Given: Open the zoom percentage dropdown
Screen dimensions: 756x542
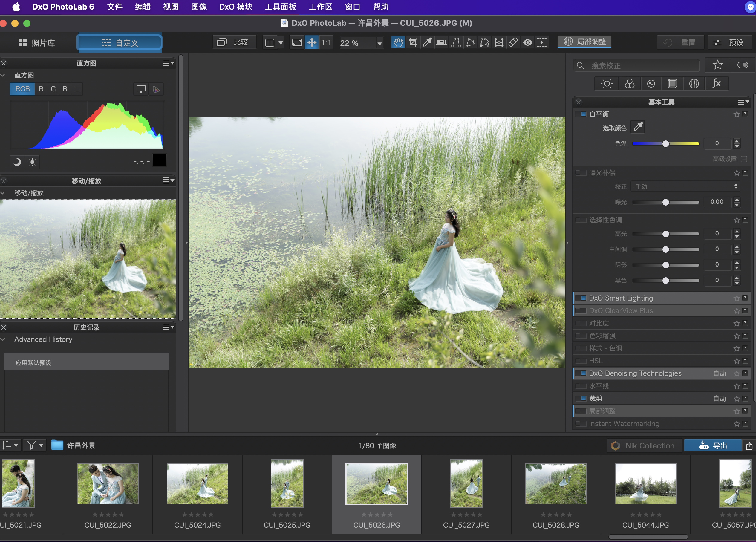Looking at the screenshot, I should click(379, 43).
